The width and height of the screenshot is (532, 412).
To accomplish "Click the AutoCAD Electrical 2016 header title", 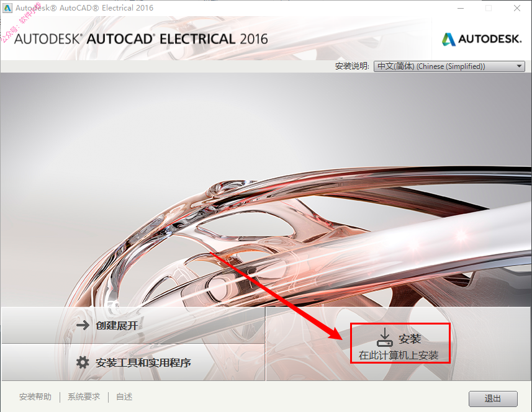I will click(x=141, y=39).
